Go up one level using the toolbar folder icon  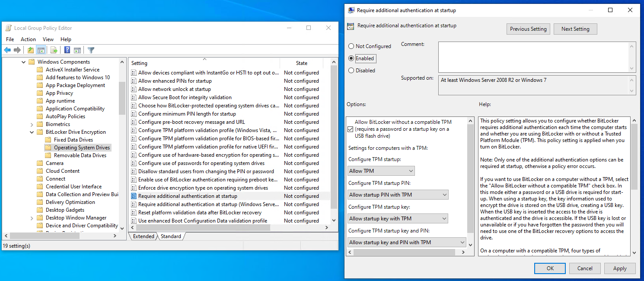(x=31, y=50)
